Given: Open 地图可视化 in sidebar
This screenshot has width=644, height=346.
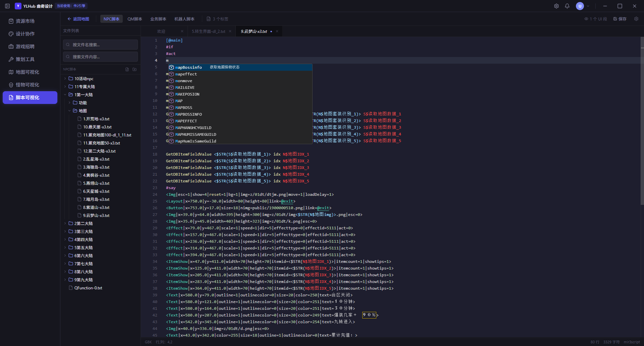Looking at the screenshot, I should (x=30, y=72).
